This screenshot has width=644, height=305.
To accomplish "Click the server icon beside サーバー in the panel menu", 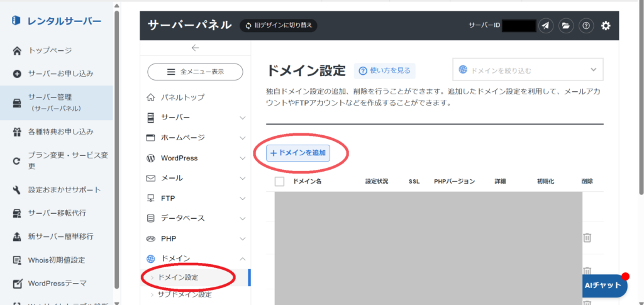I will pyautogui.click(x=151, y=118).
